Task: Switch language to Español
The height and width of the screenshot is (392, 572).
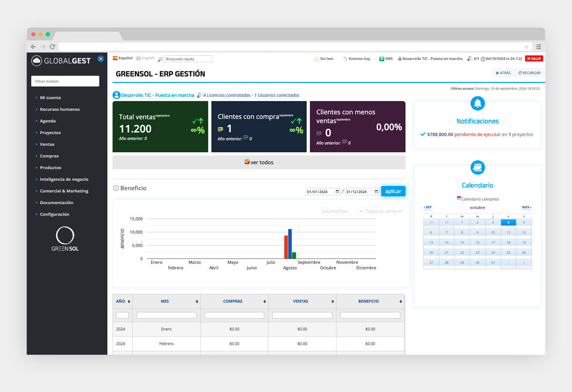Action: pyautogui.click(x=115, y=58)
